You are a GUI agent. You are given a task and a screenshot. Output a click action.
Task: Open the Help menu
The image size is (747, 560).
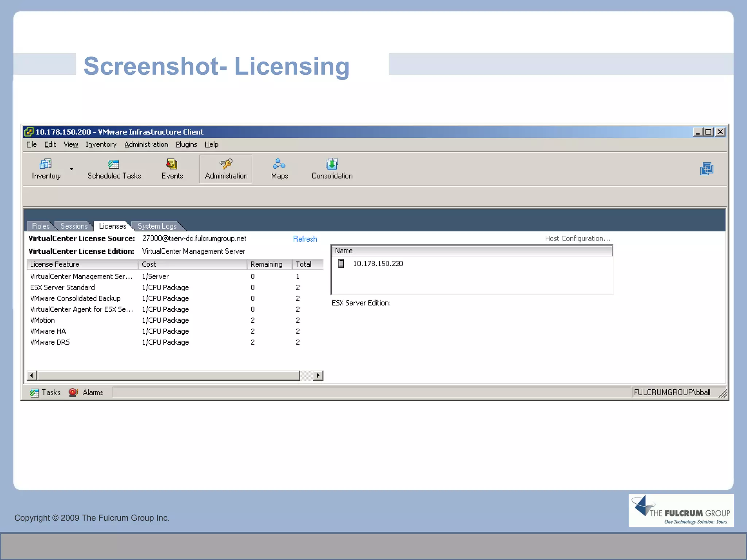tap(212, 144)
